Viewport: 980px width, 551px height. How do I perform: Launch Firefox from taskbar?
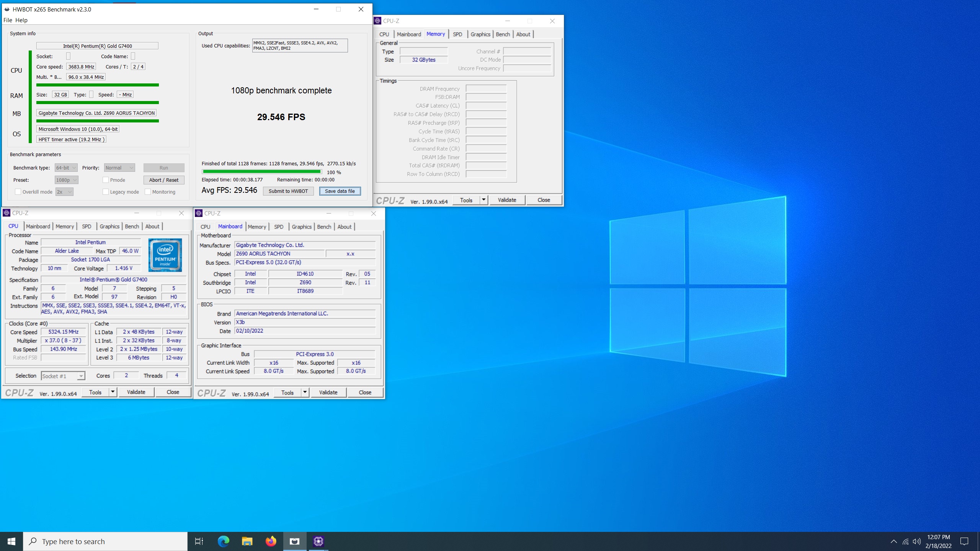271,541
